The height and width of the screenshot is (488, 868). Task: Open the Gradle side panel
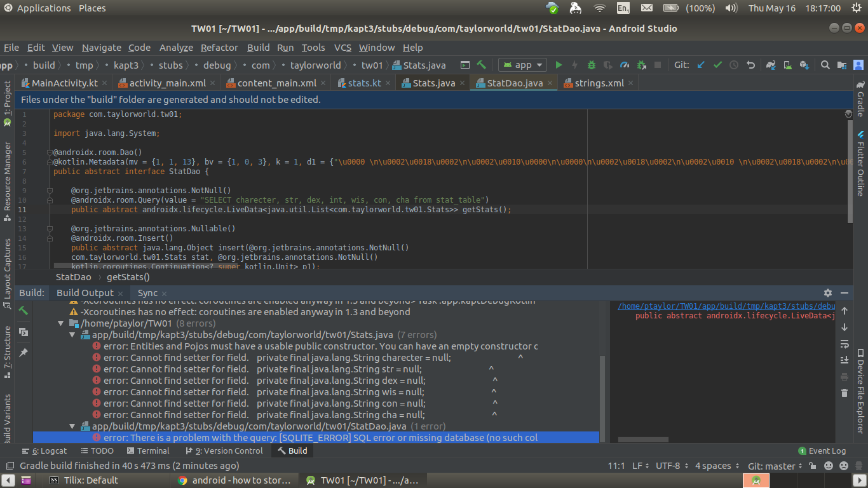tap(860, 99)
